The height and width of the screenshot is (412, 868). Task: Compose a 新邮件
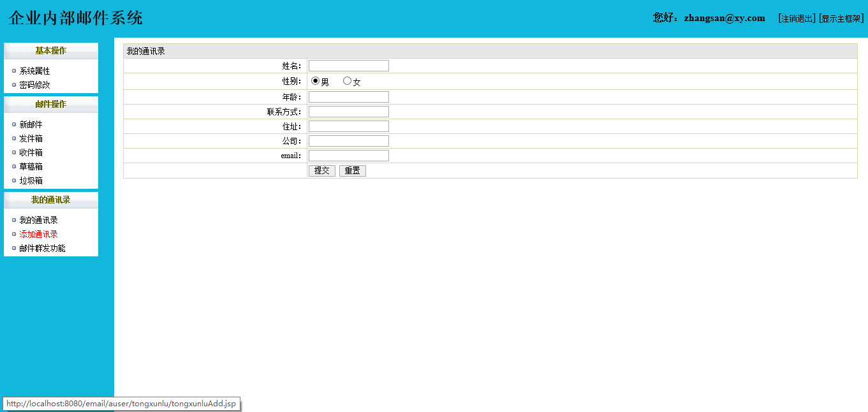pyautogui.click(x=31, y=124)
